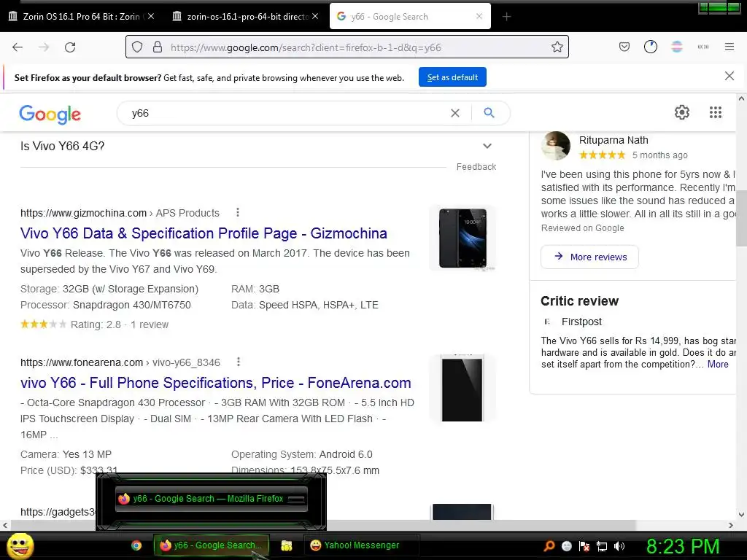Submit search with the magnifier icon
This screenshot has height=560, width=747.
pyautogui.click(x=489, y=113)
